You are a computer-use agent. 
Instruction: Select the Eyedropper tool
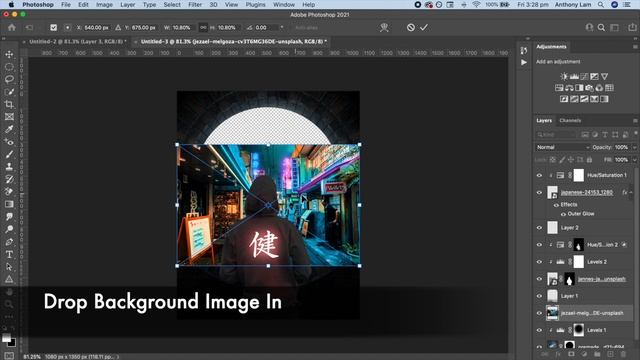[9, 129]
